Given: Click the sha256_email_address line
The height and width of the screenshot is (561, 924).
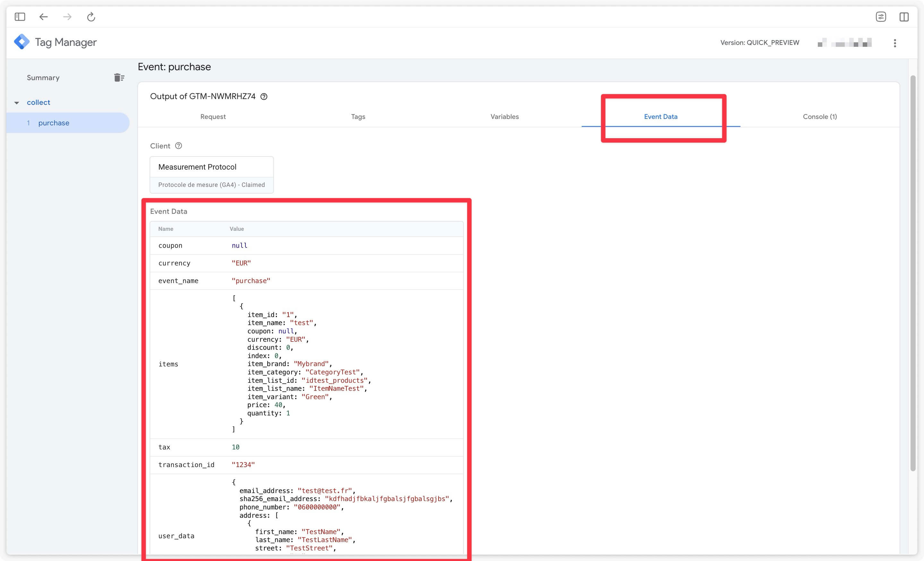Looking at the screenshot, I should 346,499.
